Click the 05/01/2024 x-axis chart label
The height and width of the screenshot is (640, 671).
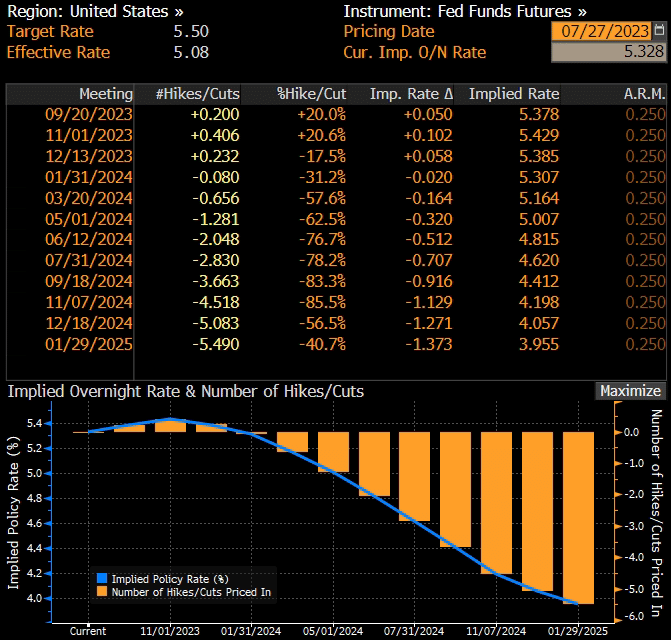click(333, 631)
